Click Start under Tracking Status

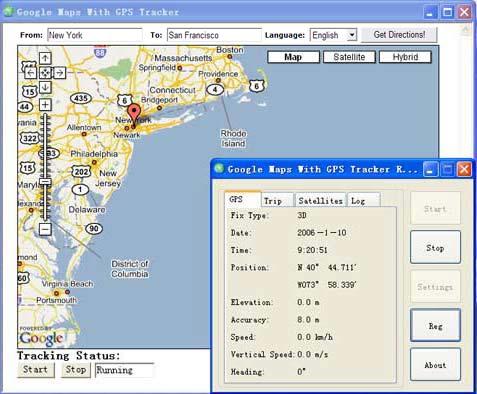pyautogui.click(x=36, y=370)
